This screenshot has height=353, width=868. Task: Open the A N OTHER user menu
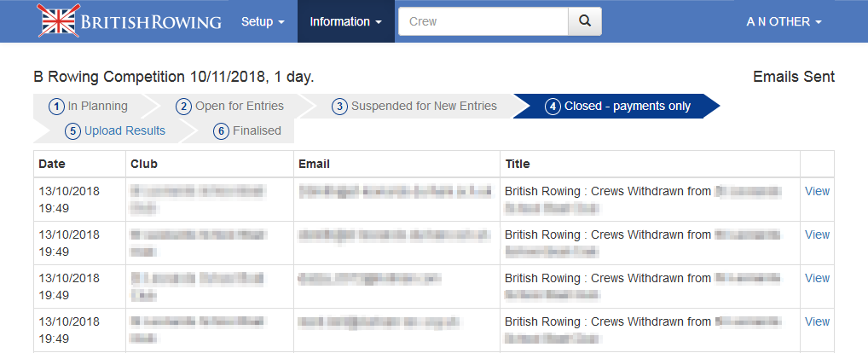tap(784, 21)
